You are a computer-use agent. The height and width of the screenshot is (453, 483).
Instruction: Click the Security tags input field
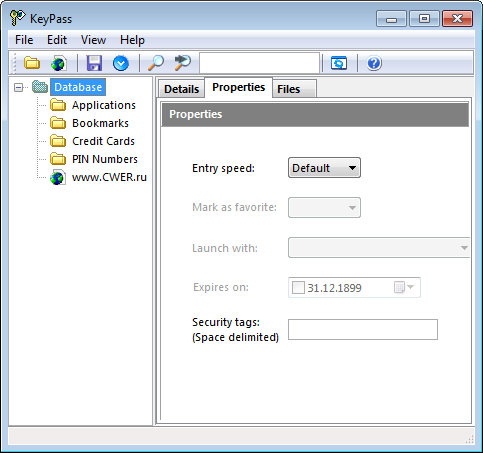pos(363,329)
